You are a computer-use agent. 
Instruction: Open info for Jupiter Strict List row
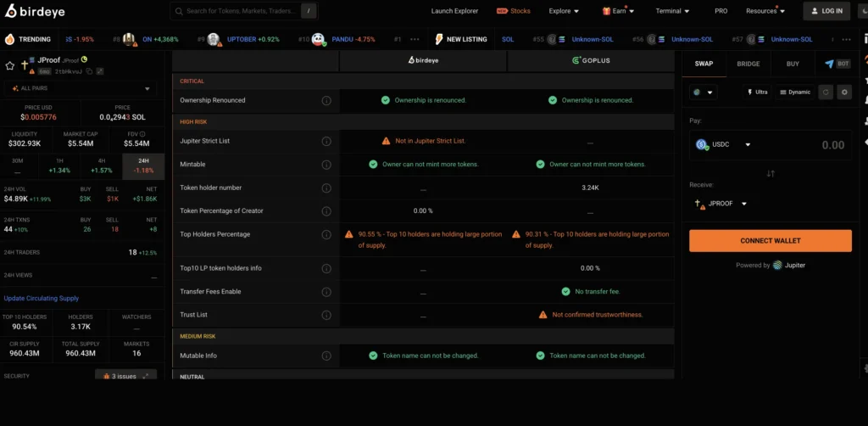coord(326,141)
